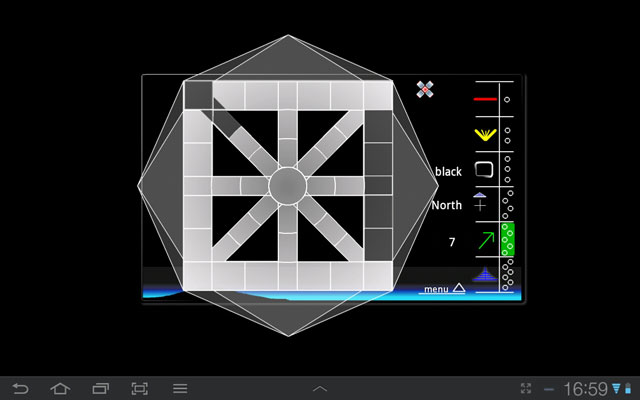Tap the Android home button

60,389
